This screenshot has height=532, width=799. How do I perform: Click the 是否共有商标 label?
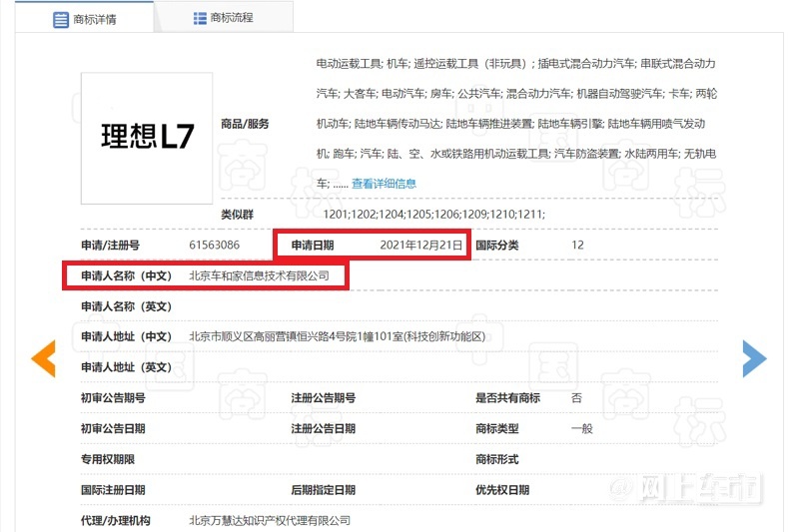click(x=507, y=397)
